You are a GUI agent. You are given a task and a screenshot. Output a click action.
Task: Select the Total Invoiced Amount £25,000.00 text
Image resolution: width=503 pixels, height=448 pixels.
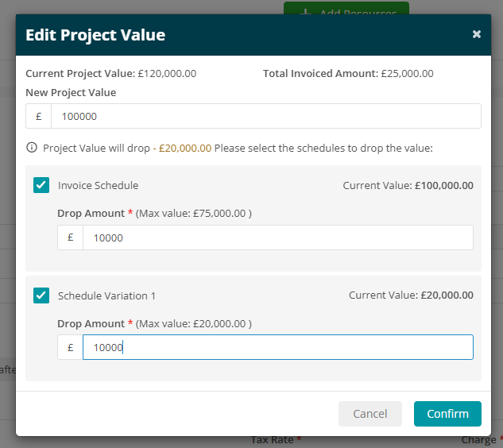click(x=348, y=73)
